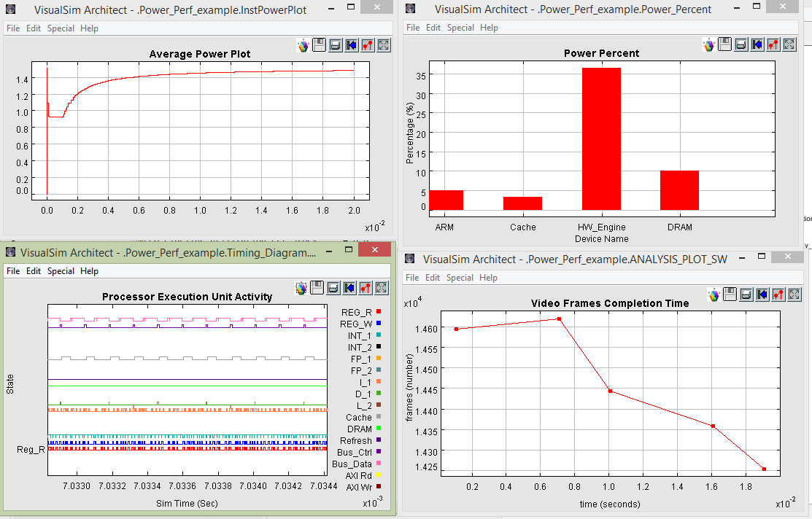Screen dimensions: 812x519
Task: Click the red REG_R legend swatch
Action: pyautogui.click(x=379, y=312)
